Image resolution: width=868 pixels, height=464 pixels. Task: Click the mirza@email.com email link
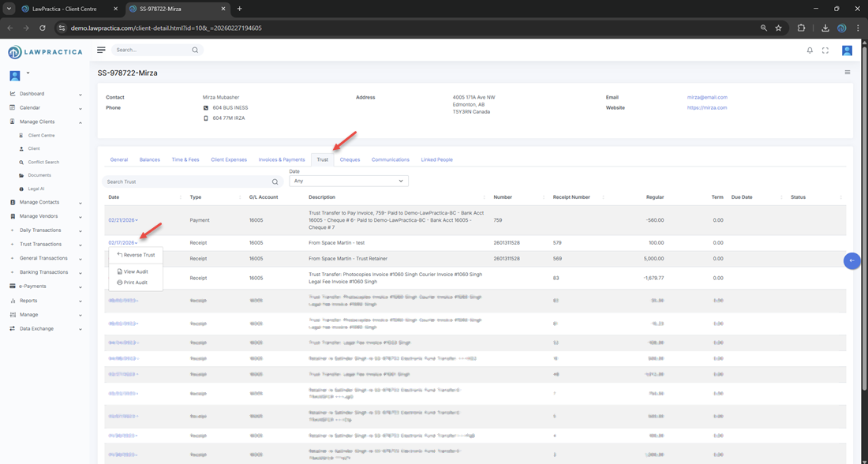click(707, 97)
